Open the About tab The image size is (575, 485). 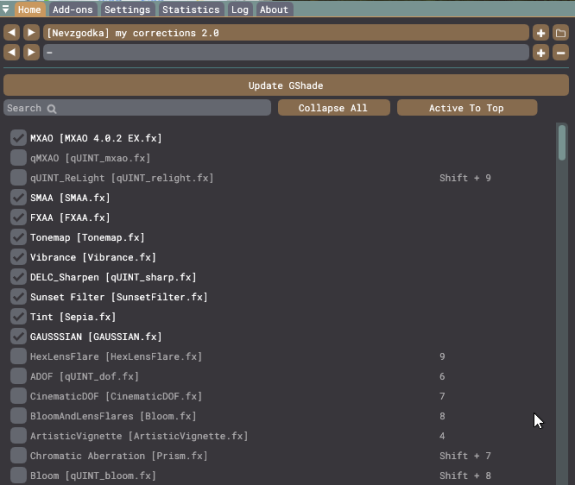point(274,10)
